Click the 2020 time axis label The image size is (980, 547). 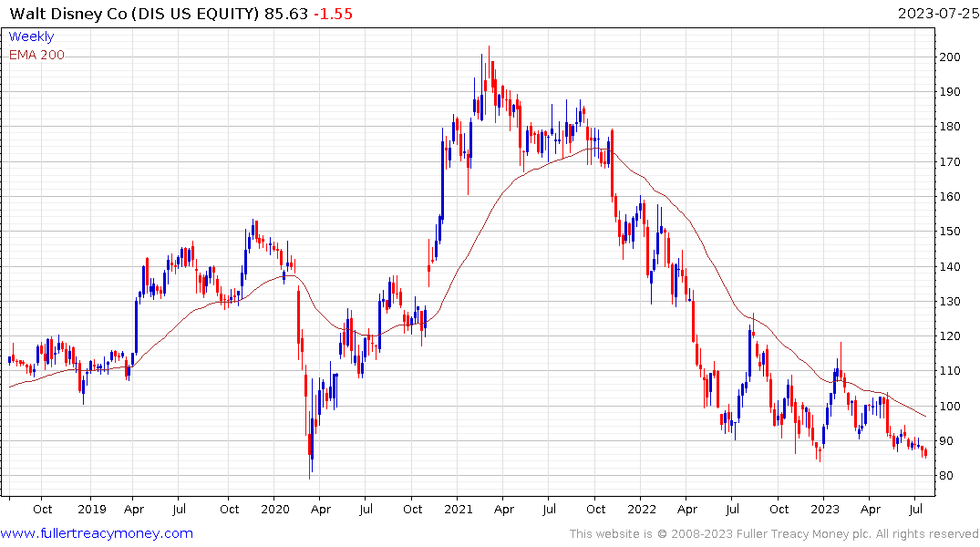[275, 510]
